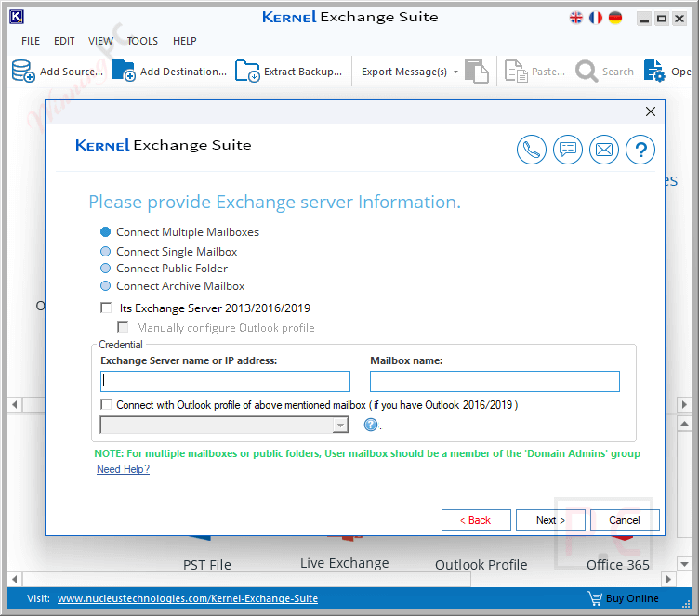Viewport: 699px width, 616px height.
Task: Click the copy icon beside Export Message(s)
Action: pos(477,72)
